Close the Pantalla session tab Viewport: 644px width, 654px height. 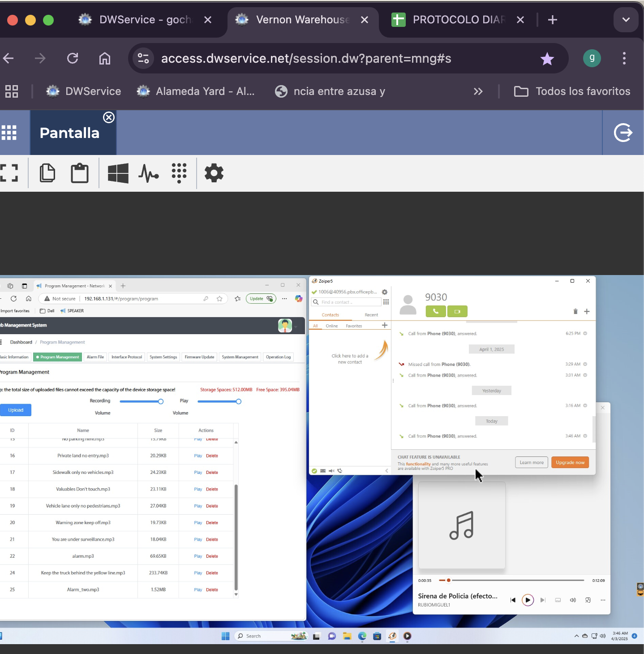click(109, 117)
